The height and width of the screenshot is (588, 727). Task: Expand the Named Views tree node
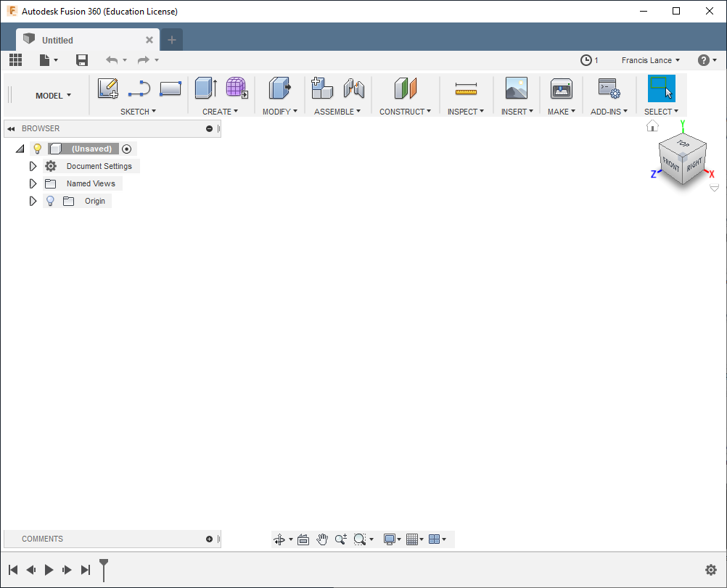33,184
